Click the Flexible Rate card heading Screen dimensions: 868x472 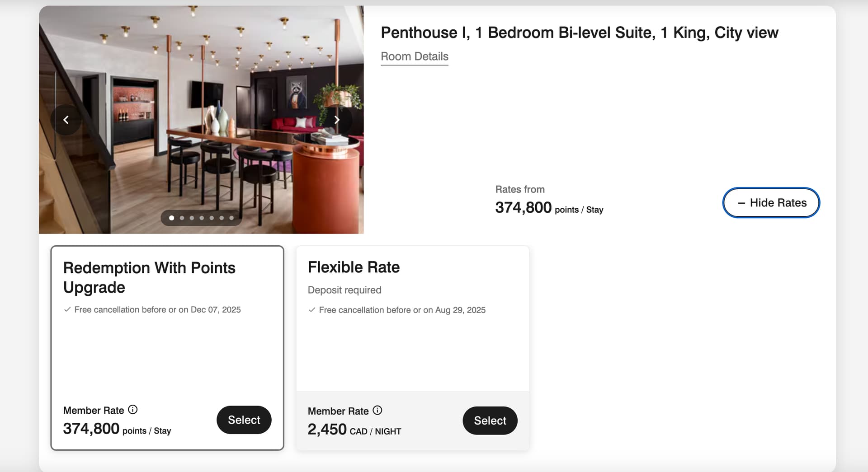click(354, 267)
